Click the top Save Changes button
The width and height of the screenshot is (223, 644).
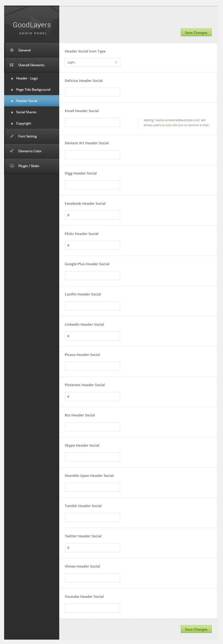(196, 32)
